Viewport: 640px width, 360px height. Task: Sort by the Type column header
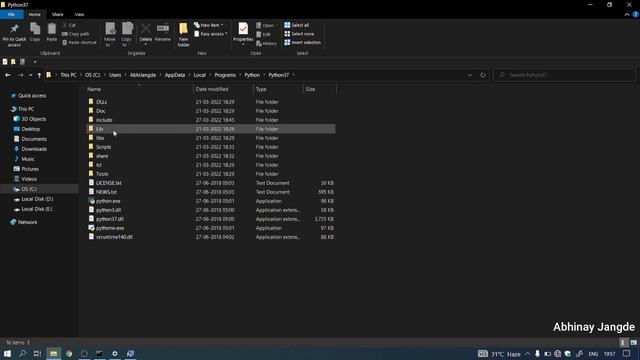pyautogui.click(x=278, y=89)
